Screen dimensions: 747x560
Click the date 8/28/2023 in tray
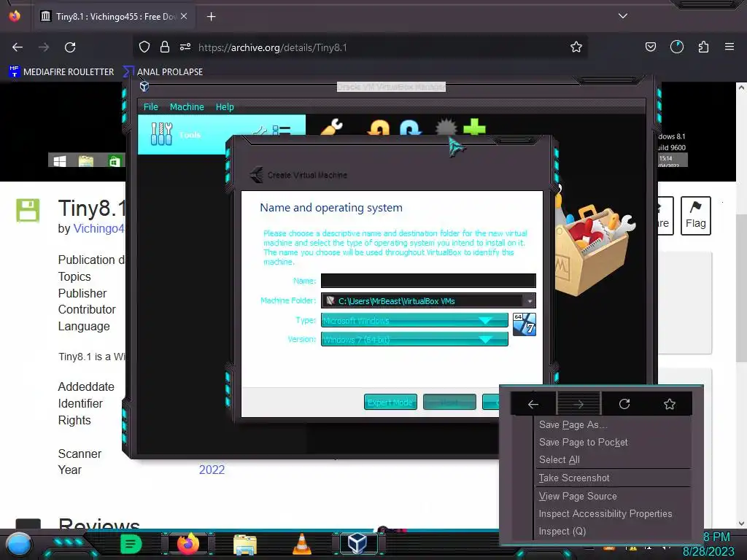point(708,551)
